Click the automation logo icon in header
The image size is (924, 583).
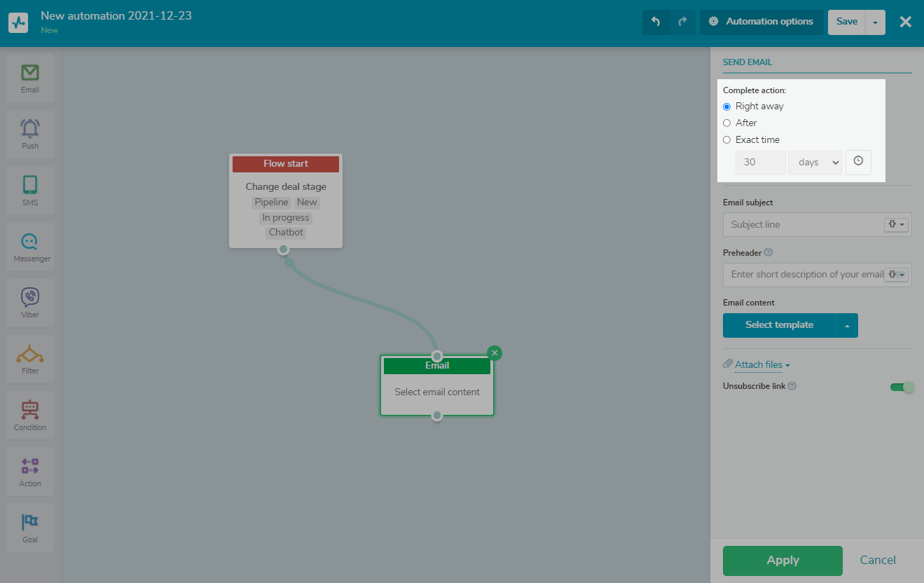18,22
